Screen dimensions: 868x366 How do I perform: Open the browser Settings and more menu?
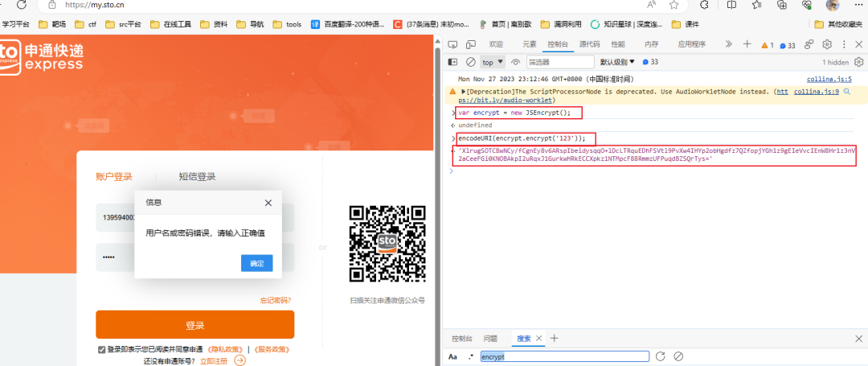(858, 5)
